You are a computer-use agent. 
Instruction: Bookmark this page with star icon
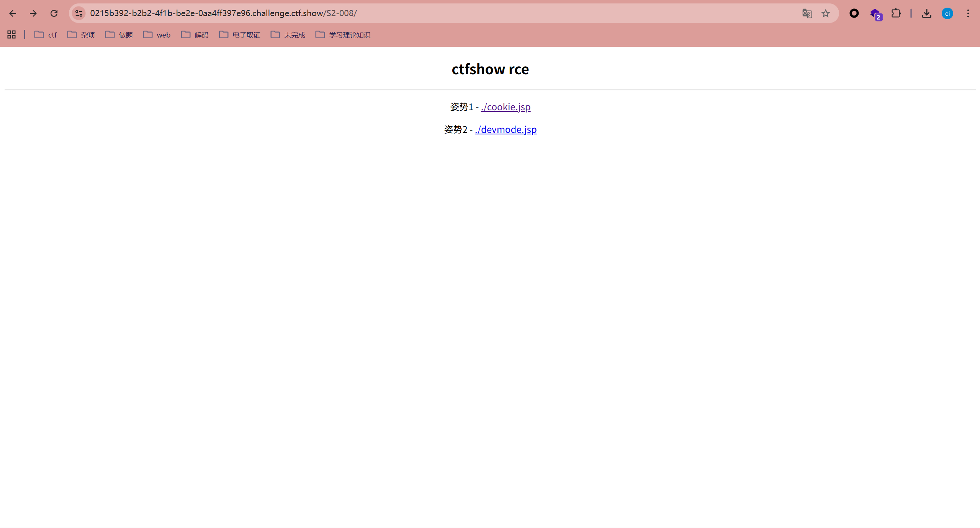click(x=825, y=13)
